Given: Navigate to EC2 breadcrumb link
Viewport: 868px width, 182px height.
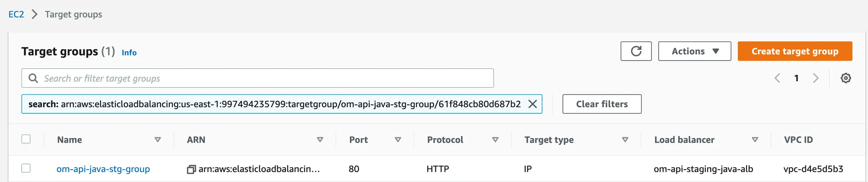Looking at the screenshot, I should (x=16, y=14).
